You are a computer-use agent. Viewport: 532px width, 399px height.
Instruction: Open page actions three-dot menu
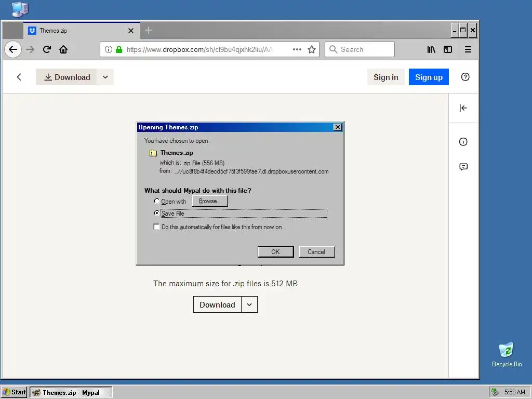tap(297, 49)
